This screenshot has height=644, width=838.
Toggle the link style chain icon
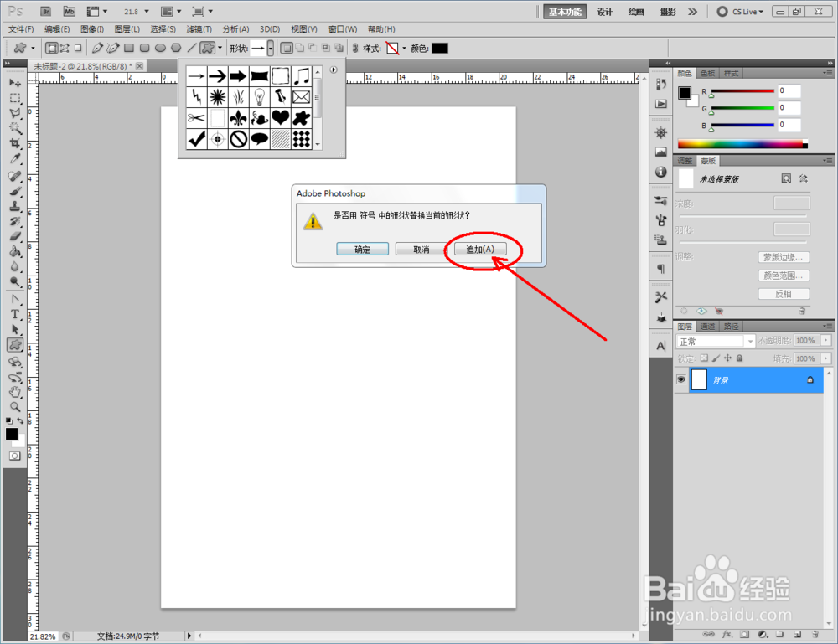coord(355,48)
